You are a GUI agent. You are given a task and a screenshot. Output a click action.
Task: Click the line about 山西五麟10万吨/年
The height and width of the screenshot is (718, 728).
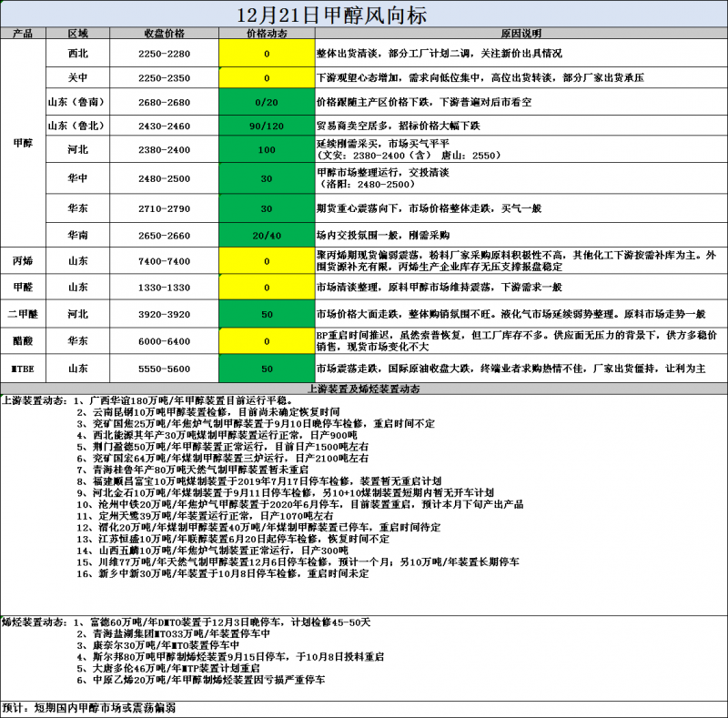(212, 551)
